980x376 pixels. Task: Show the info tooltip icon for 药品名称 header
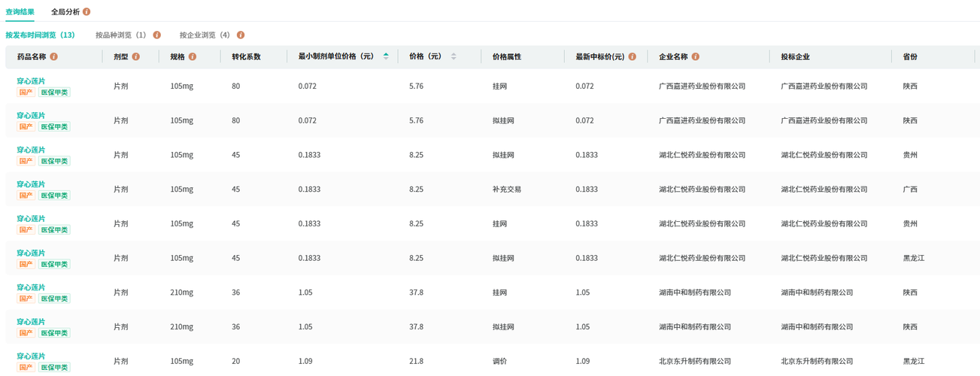pyautogui.click(x=54, y=56)
